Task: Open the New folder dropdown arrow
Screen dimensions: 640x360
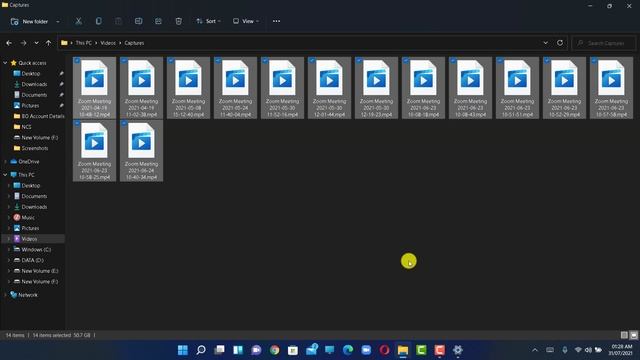Action: point(58,21)
